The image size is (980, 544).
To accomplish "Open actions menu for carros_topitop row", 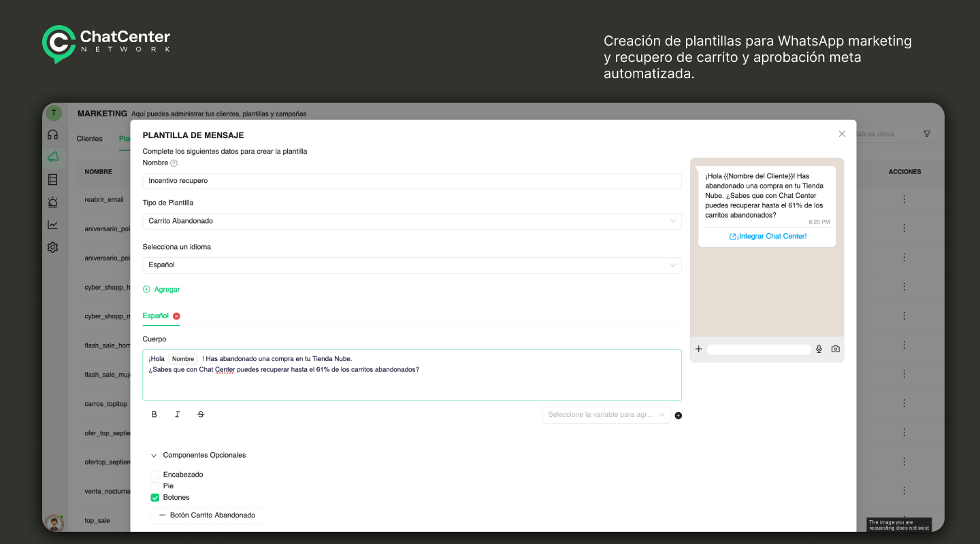I will (x=904, y=403).
